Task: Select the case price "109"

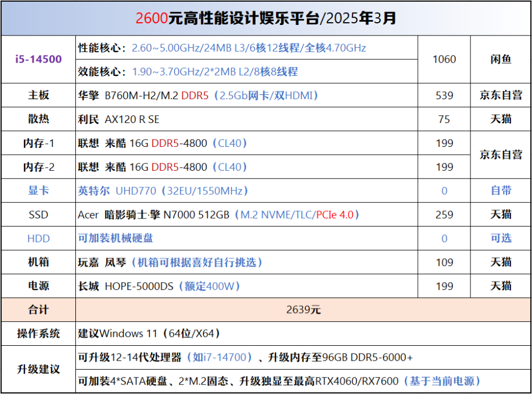Action: tap(444, 262)
